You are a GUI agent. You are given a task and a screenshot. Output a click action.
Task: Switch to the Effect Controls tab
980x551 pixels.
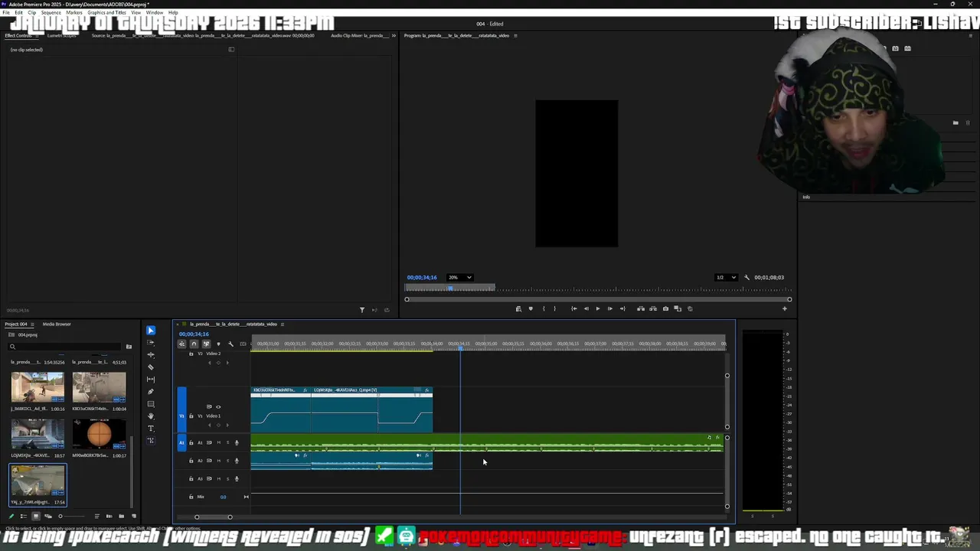[18, 35]
